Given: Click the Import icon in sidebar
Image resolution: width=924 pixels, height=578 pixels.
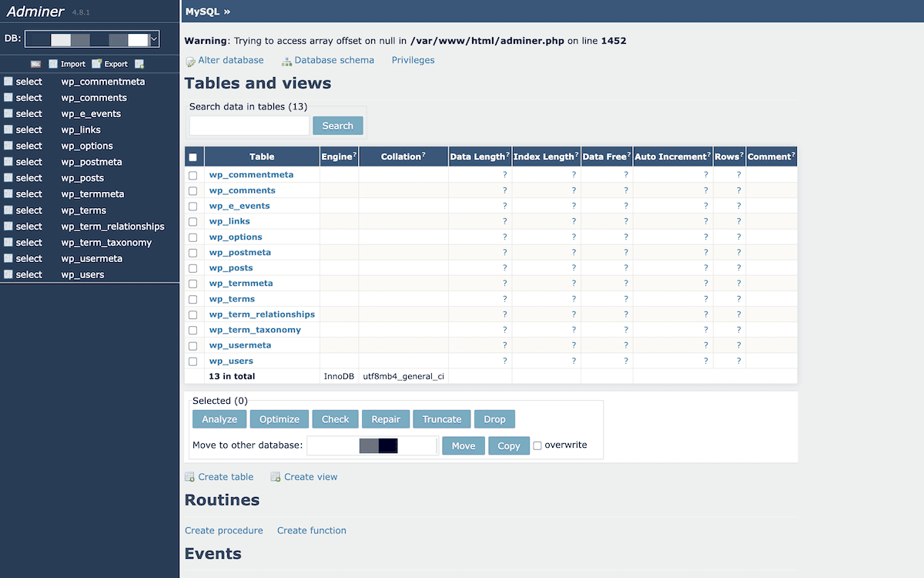Looking at the screenshot, I should coord(53,64).
